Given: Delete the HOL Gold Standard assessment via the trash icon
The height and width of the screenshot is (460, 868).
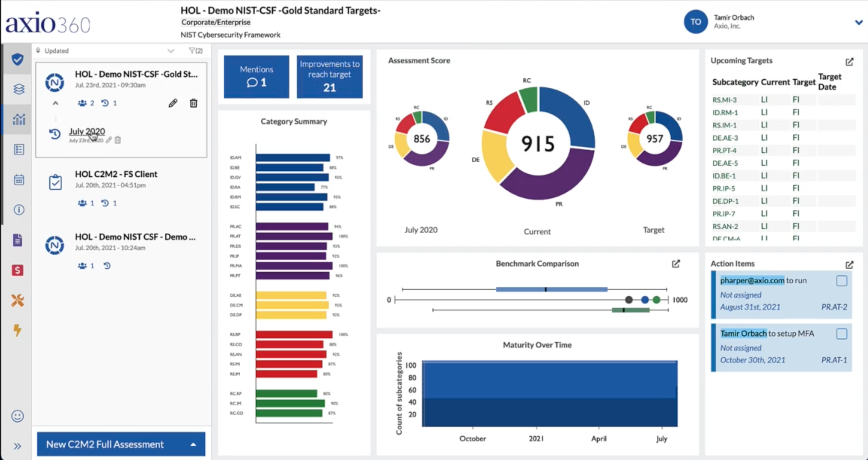Looking at the screenshot, I should 193,103.
